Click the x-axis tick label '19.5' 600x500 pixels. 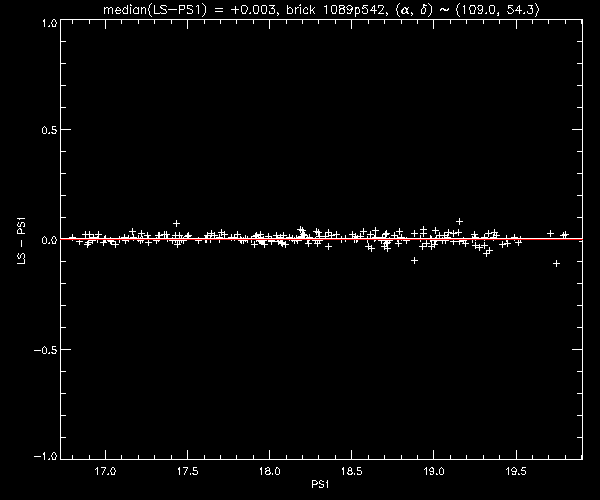pos(516,471)
